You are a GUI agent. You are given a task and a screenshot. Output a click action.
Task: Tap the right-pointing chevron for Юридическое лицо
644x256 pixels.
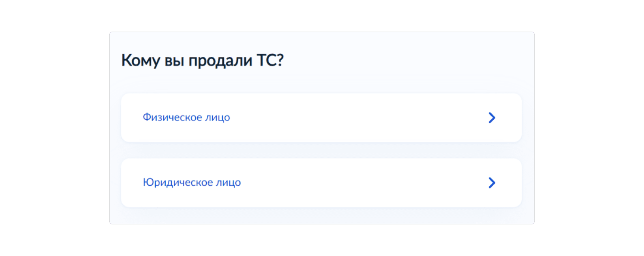click(492, 183)
